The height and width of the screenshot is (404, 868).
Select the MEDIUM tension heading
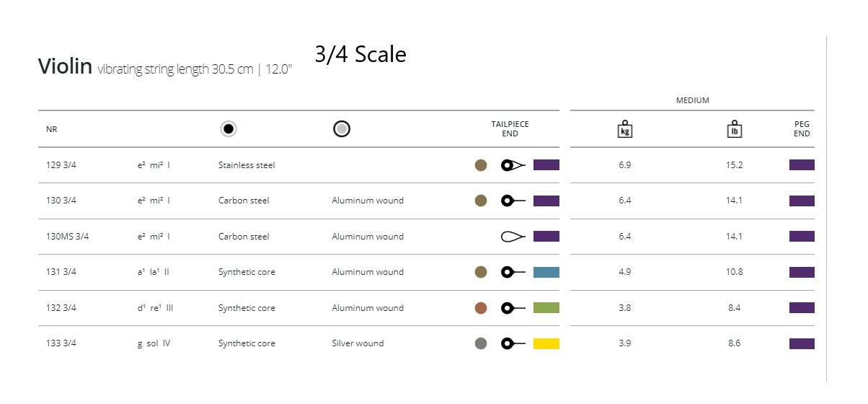click(x=692, y=100)
